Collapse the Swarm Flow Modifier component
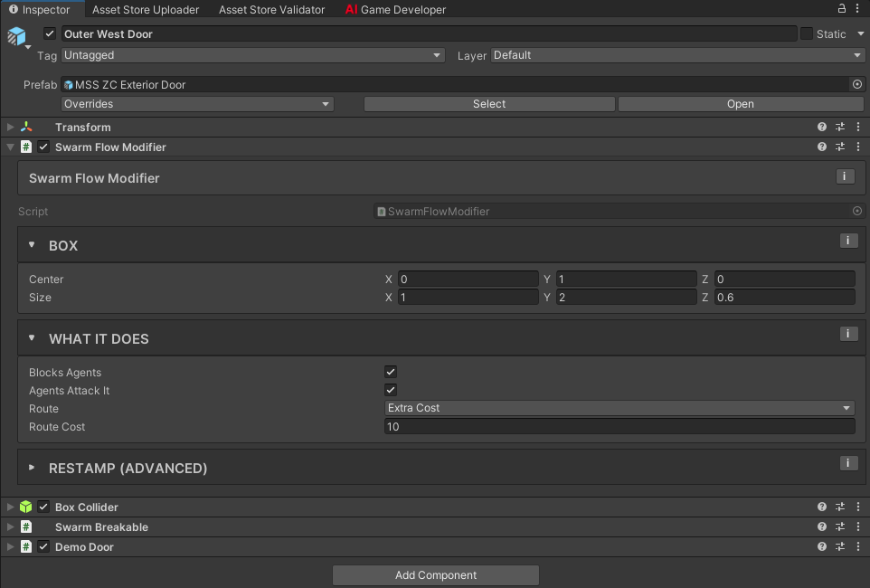870x588 pixels. [x=10, y=147]
